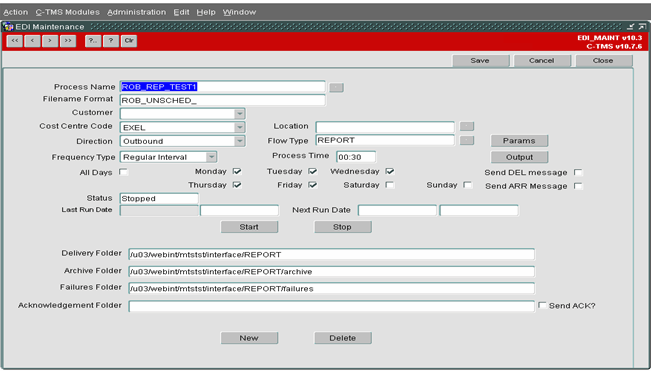Toggle All Days checkbox

click(x=124, y=172)
